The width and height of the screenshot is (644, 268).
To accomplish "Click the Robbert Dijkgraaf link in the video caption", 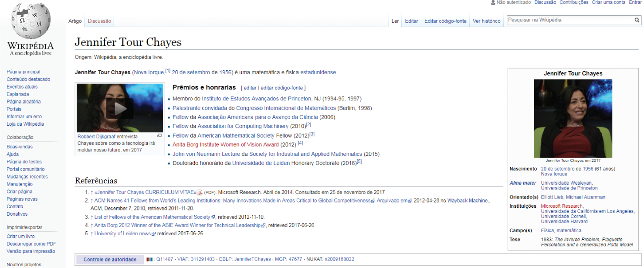I will point(96,137).
